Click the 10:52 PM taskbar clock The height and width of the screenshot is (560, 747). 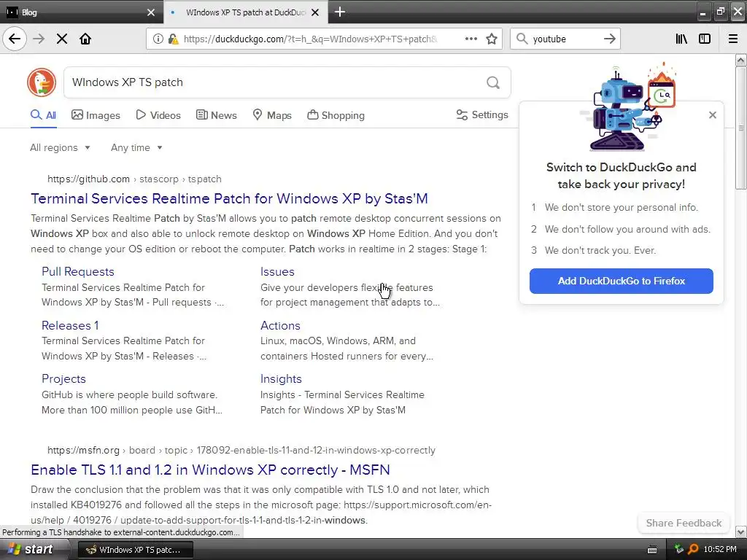[x=720, y=549]
